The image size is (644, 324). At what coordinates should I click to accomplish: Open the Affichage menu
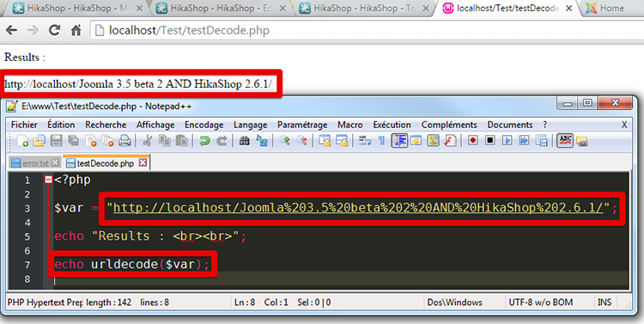(155, 125)
